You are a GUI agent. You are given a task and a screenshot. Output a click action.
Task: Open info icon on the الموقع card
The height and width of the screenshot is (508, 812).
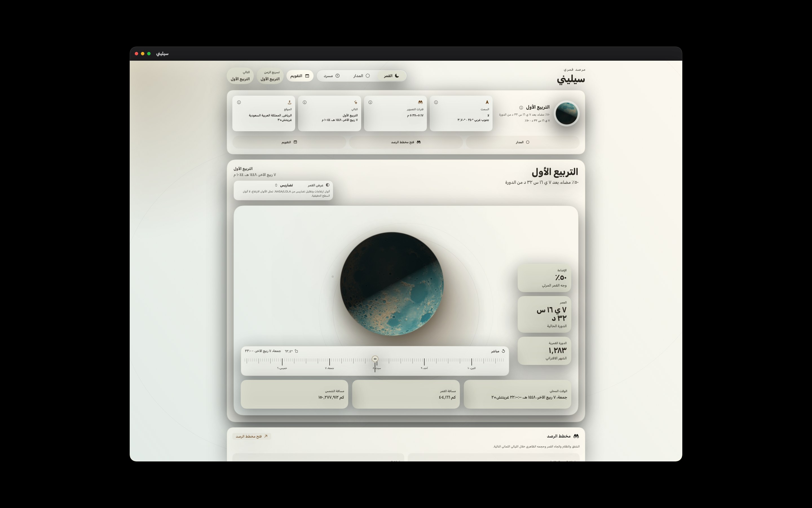click(239, 102)
